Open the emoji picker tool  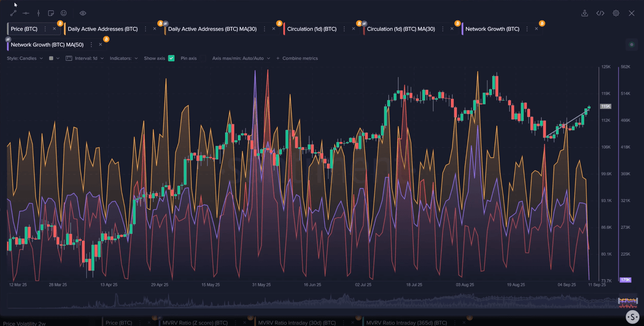[64, 13]
